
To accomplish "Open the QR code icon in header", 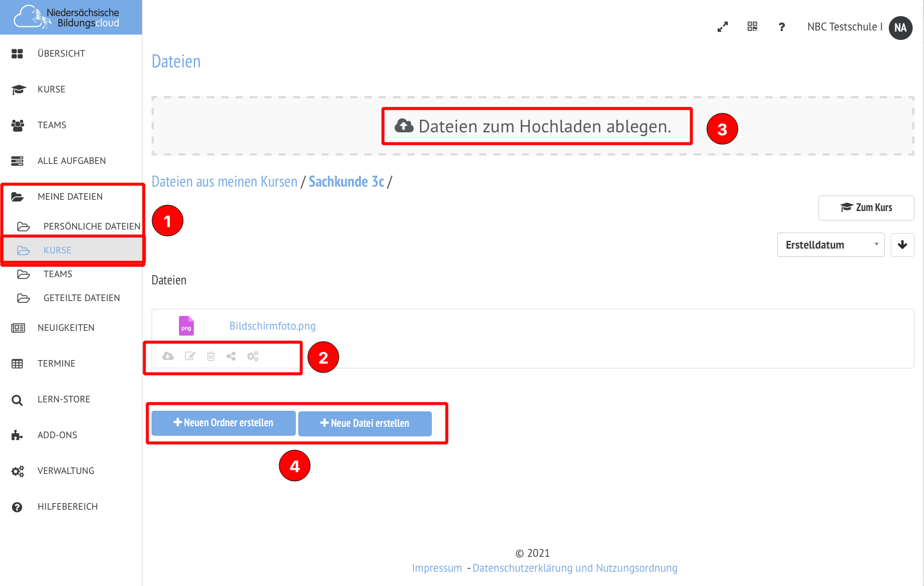I will pyautogui.click(x=752, y=27).
